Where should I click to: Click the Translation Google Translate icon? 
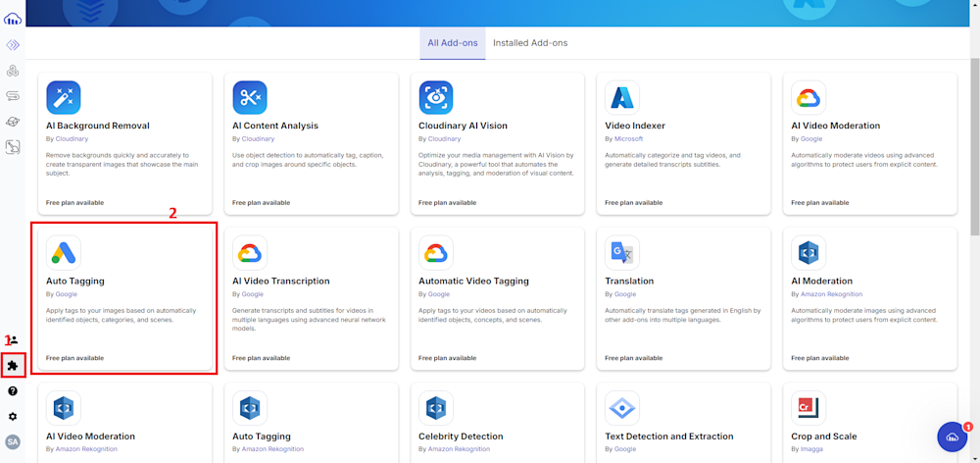[622, 253]
